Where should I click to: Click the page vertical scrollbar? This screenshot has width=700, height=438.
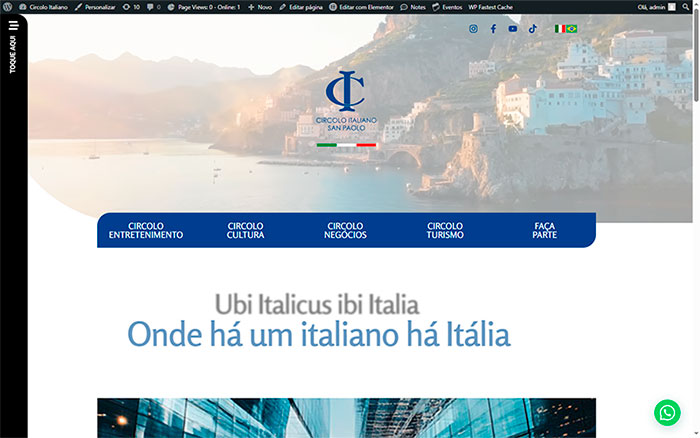pos(695,60)
